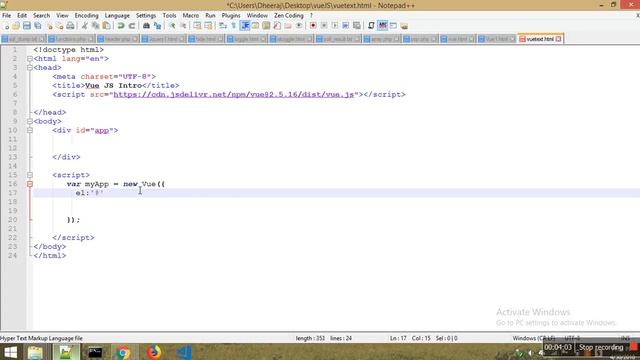Screen dimensions: 640x360
Task: Toggle file monitoring eye icon
Action: coord(299,26)
